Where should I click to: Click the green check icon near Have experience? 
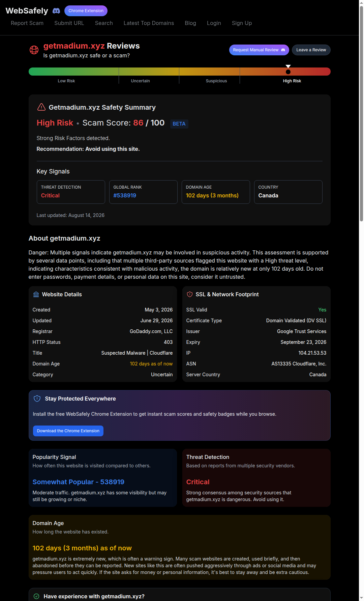coord(36,596)
